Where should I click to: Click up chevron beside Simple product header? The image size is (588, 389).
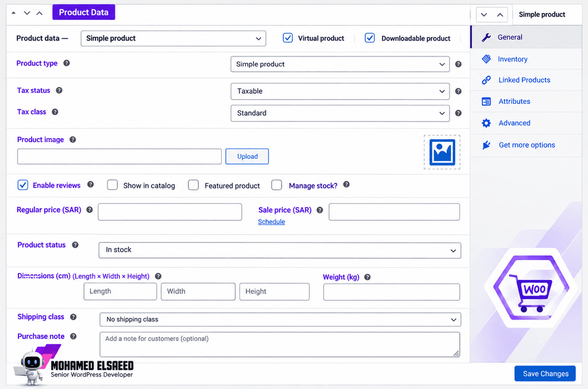pos(500,14)
